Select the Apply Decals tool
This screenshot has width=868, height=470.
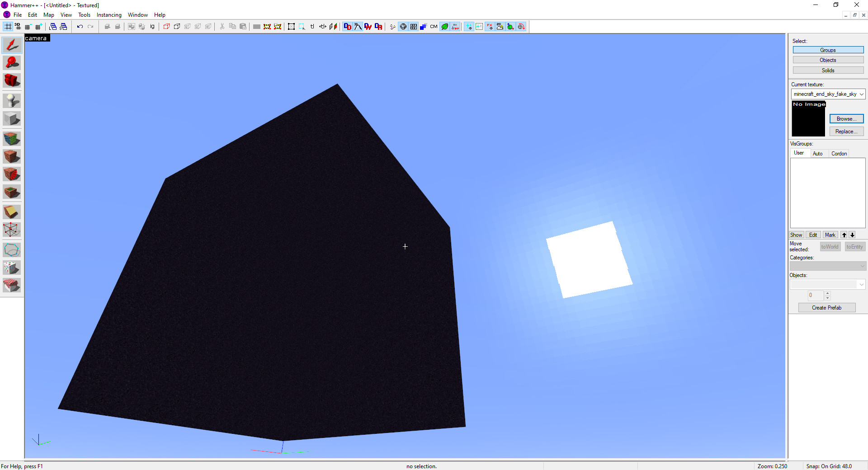click(x=11, y=174)
